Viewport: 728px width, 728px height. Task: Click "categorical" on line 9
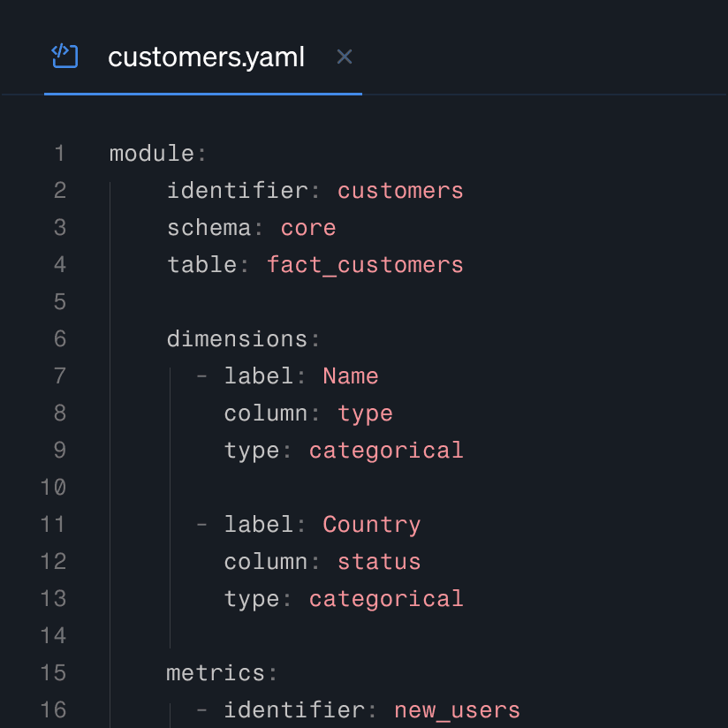click(x=385, y=450)
